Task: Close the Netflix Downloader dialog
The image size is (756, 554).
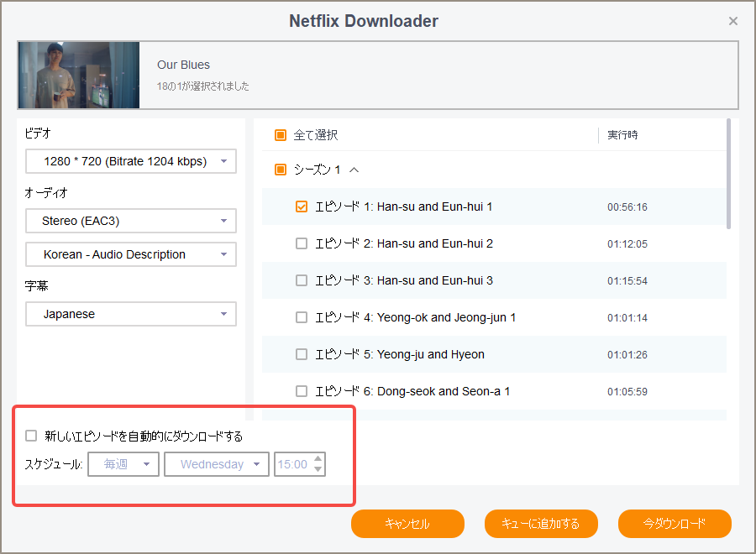Action: (732, 21)
